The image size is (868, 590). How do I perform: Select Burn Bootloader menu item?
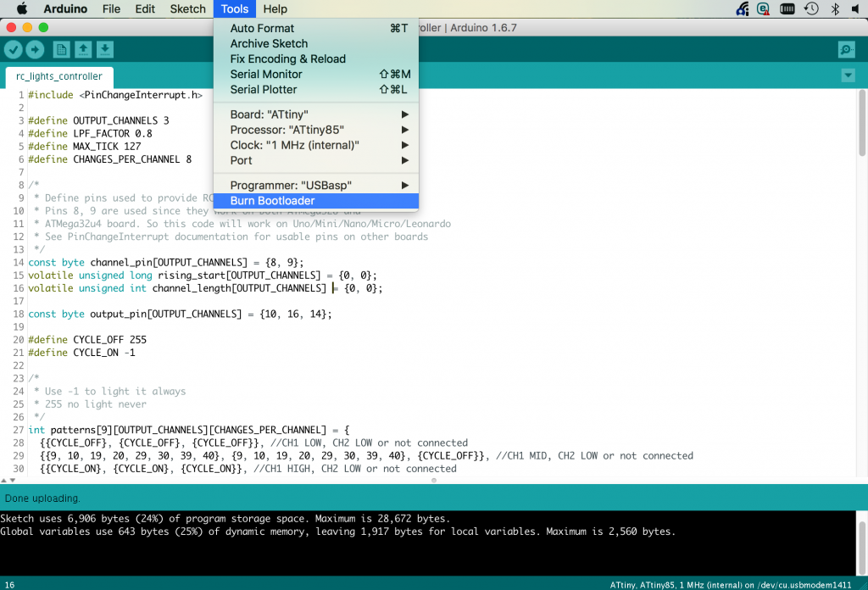pos(272,201)
